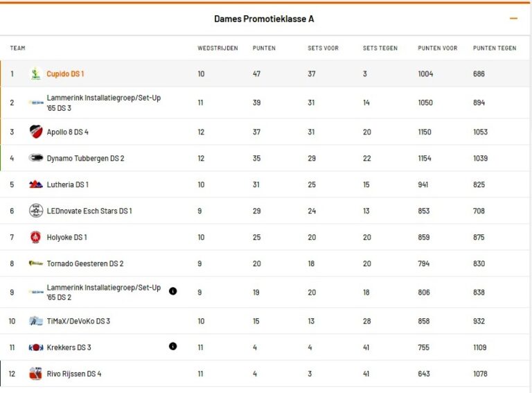Open the Cupido DS 1 team link
Screen dimensions: 532x393
pos(65,74)
